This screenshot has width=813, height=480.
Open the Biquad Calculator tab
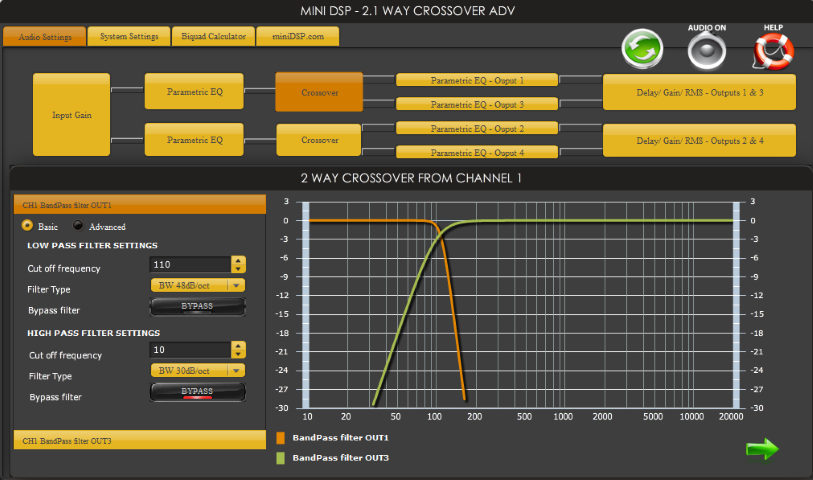[x=213, y=36]
